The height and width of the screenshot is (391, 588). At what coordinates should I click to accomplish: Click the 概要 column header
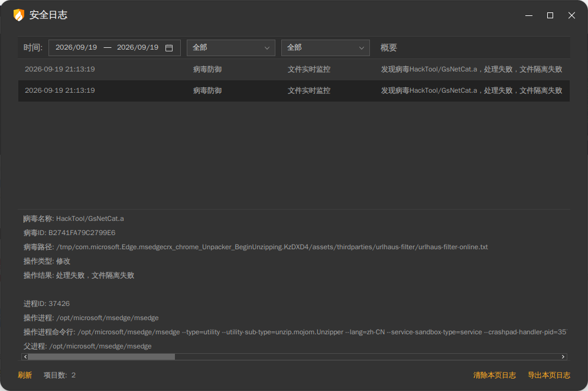pyautogui.click(x=388, y=48)
